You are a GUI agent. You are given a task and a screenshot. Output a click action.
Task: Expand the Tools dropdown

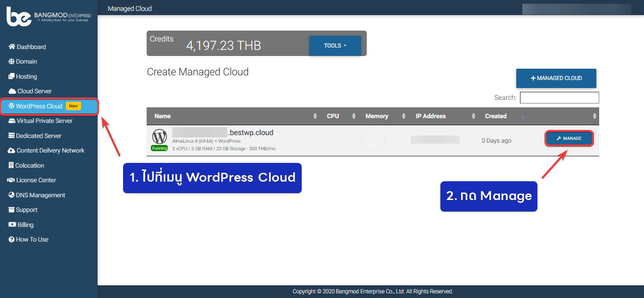pyautogui.click(x=335, y=46)
